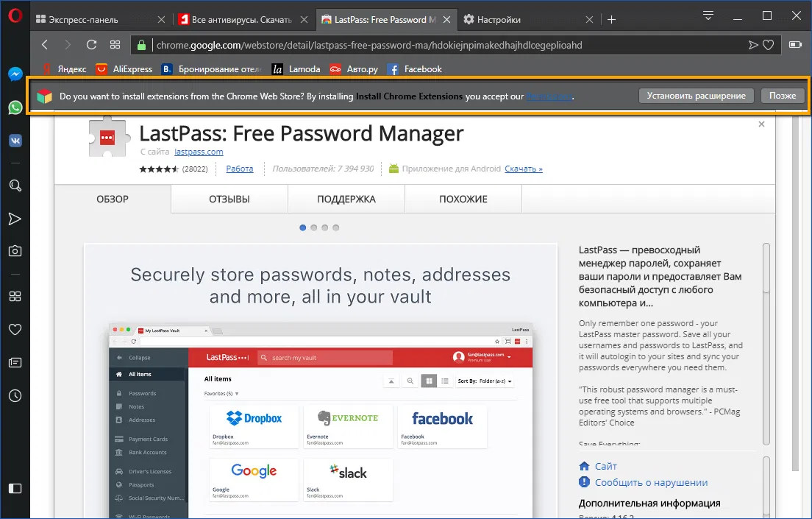This screenshot has height=519, width=812.
Task: Select the ОБЗОР tab
Action: click(113, 199)
